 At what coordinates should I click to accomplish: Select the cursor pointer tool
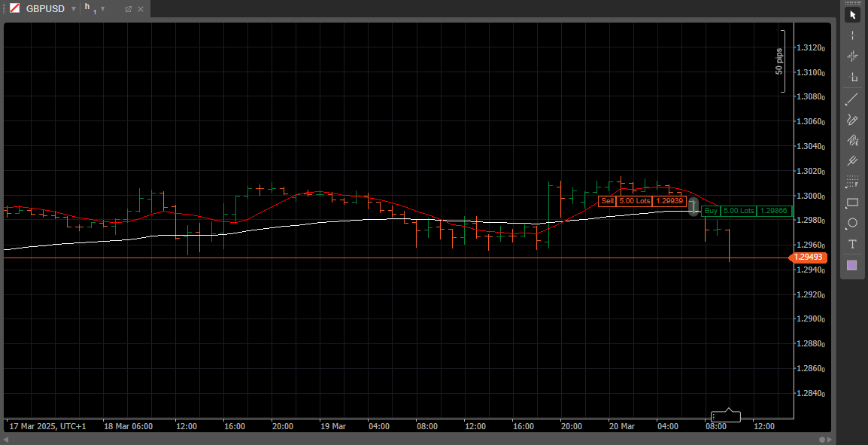(x=852, y=15)
